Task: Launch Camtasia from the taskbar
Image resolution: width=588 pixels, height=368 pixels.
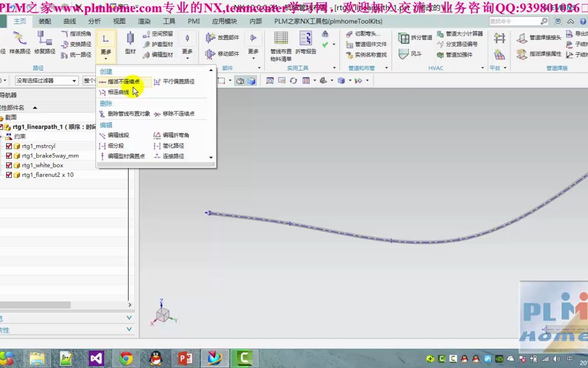Action: tap(244, 358)
